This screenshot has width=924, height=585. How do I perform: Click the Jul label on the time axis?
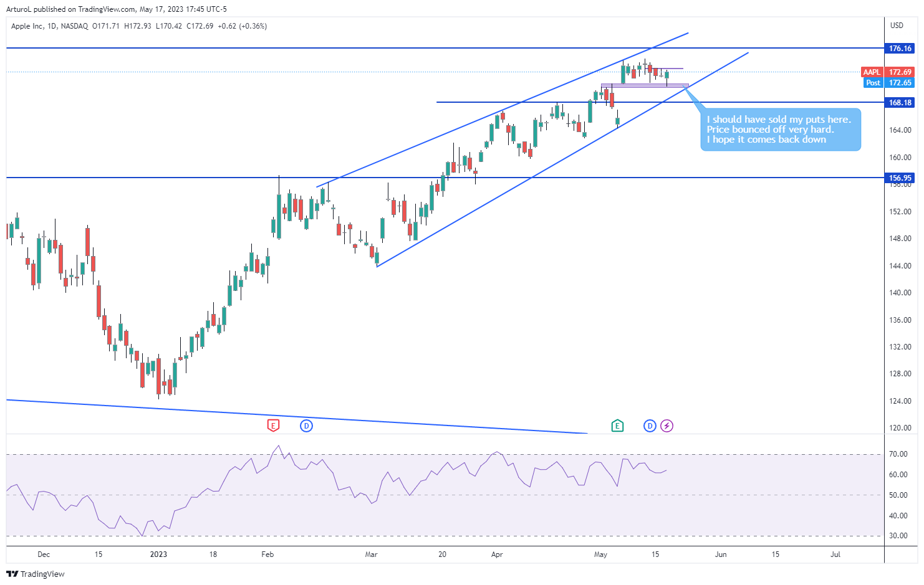click(x=835, y=554)
